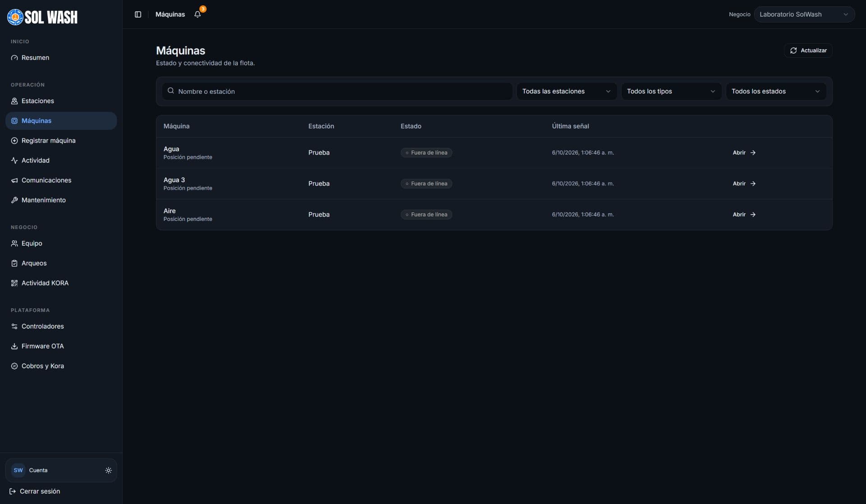Open the Todas las estaciones filter
Image resolution: width=866 pixels, height=504 pixels.
(567, 92)
